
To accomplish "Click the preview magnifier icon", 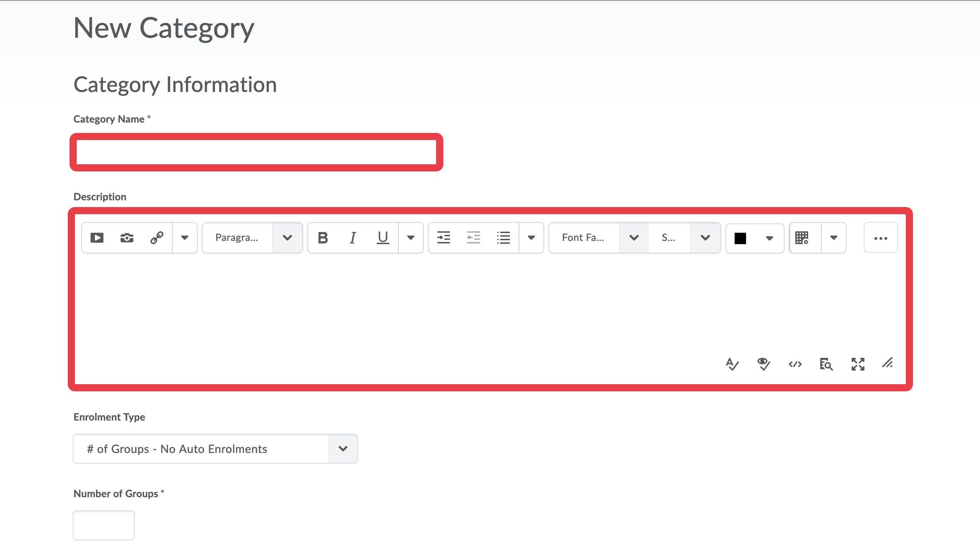I will tap(826, 364).
